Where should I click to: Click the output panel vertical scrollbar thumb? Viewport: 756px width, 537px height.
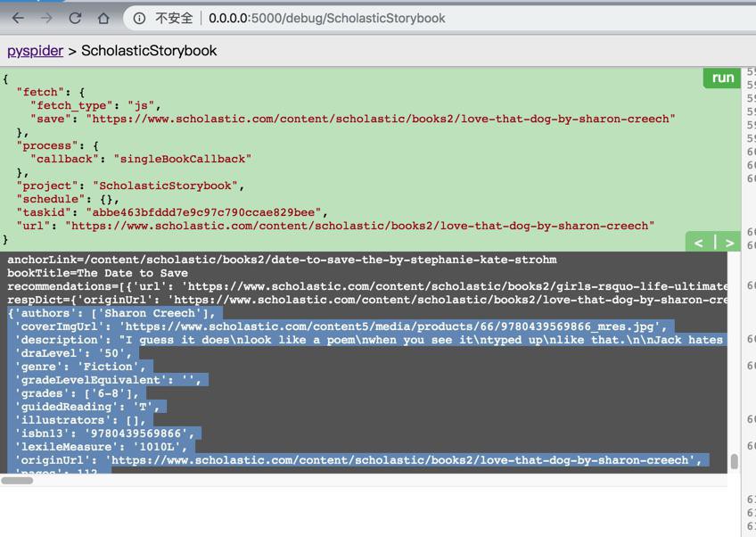pos(735,461)
